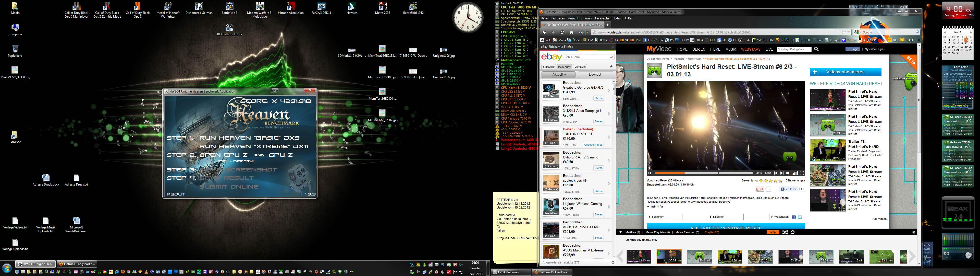980x276 pixels.
Task: Click Hard Reset uploader link
Action: [660, 180]
